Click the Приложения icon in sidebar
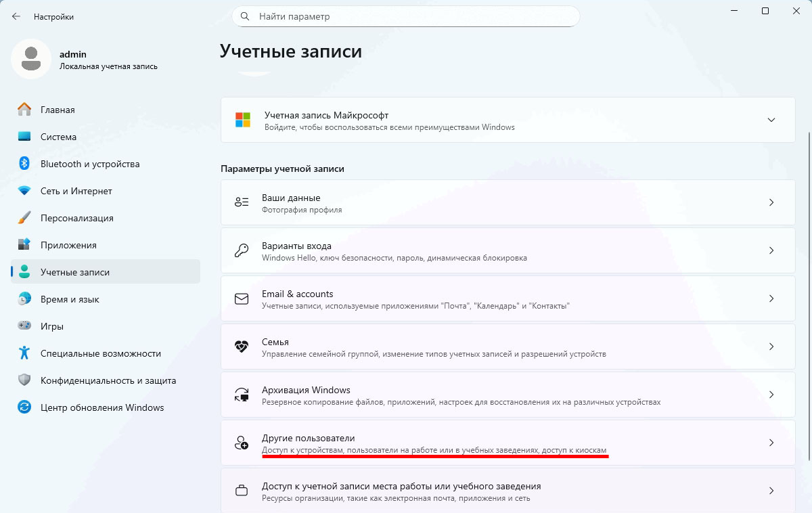812x513 pixels. point(24,245)
